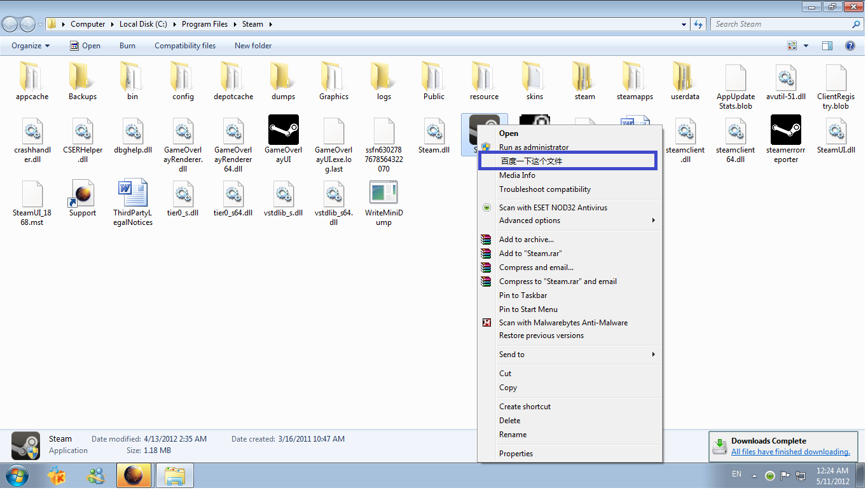Screen dimensions: 868x495
Task: Choose Open from context menu
Action: tap(570, 133)
